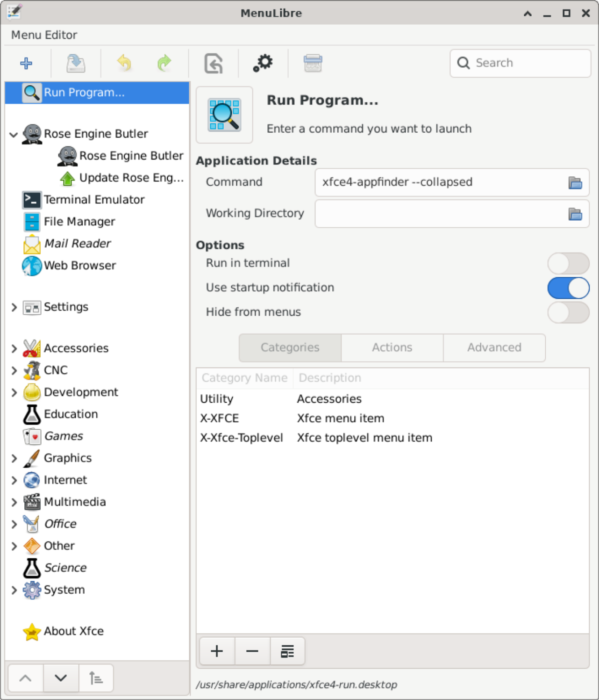This screenshot has width=599, height=700.
Task: Click the Run Program... name heading
Action: point(322,100)
